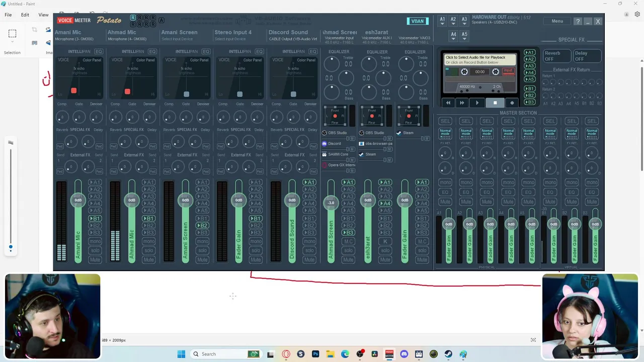Open Opera GX from the taskbar

tap(286, 354)
